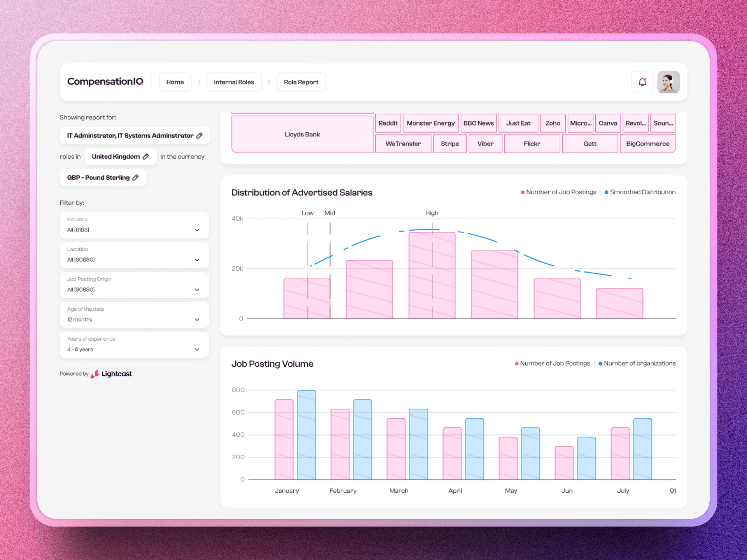Click the United Kingdom selector
This screenshot has height=560, width=747.
pos(121,156)
